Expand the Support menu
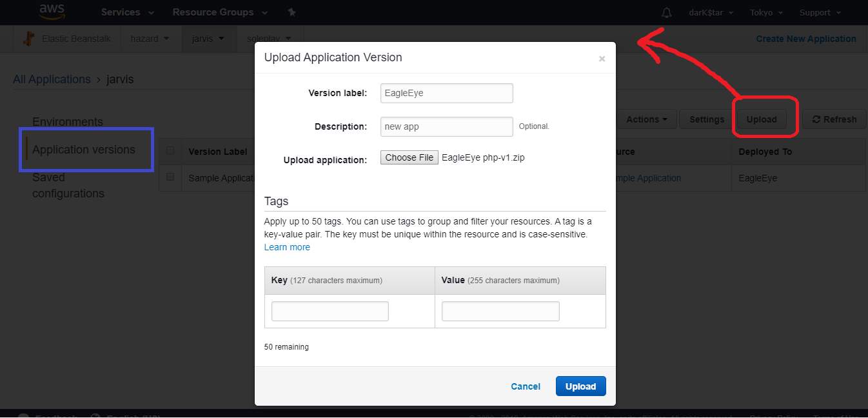Image resolution: width=868 pixels, height=418 pixels. 820,12
